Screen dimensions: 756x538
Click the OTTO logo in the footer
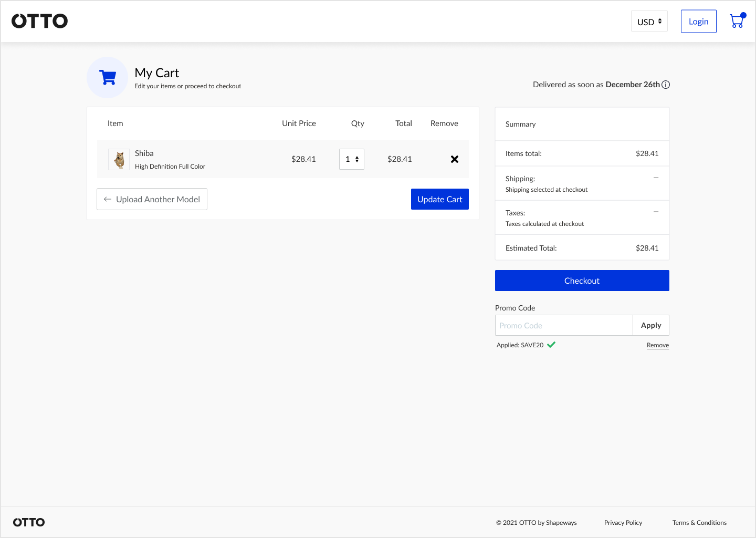pyautogui.click(x=29, y=522)
